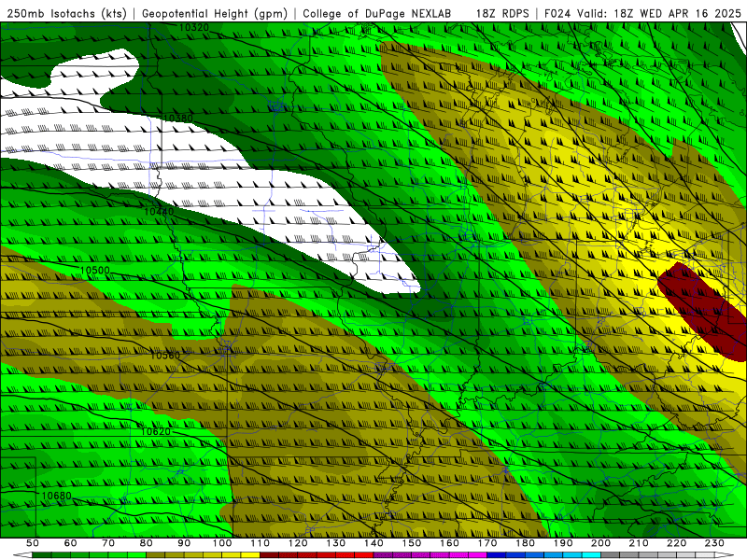Viewport: 747px width, 560px height.
Task: Click the 100 value on the color scale
Action: pos(222,543)
